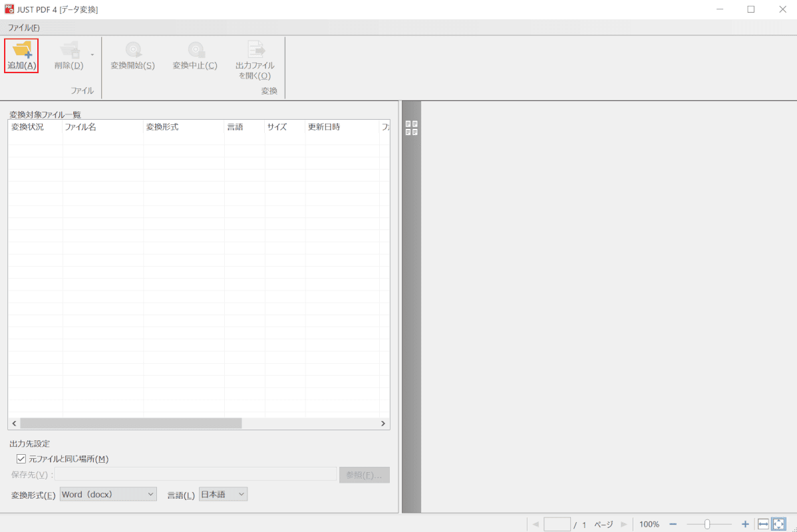Click the 更新日時 column header
The image size is (797, 532).
pos(342,127)
